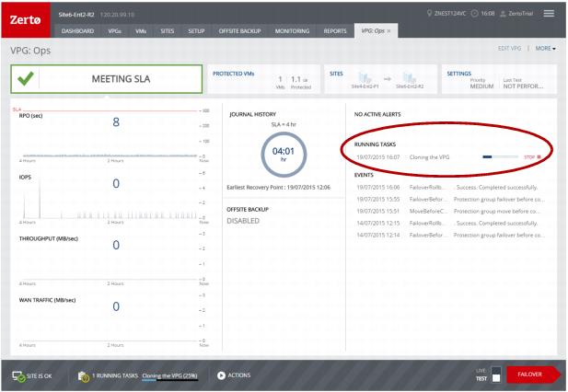Click the Meeting SLA status box

tap(107, 79)
